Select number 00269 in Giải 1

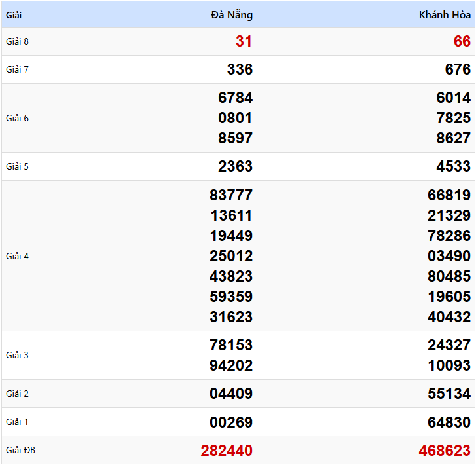(x=231, y=422)
